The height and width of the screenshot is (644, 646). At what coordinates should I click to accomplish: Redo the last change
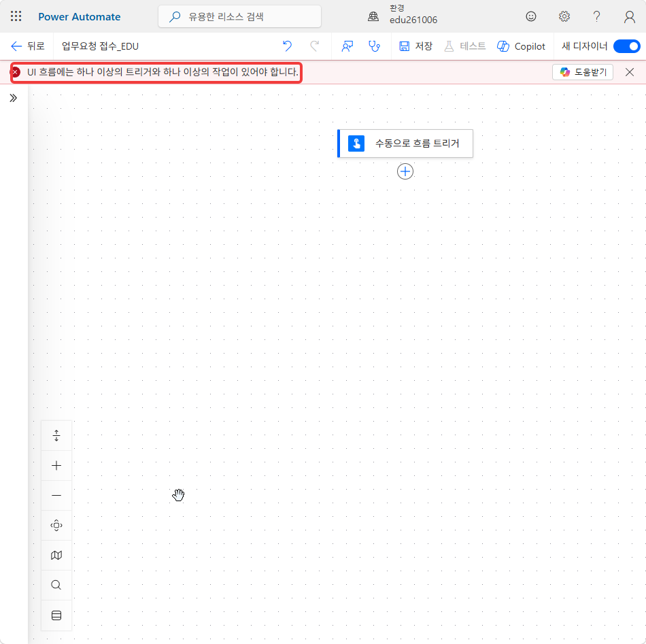tap(314, 46)
